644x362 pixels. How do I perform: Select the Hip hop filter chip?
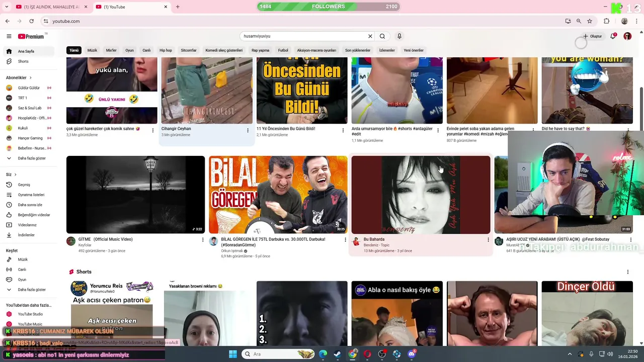coord(166,50)
